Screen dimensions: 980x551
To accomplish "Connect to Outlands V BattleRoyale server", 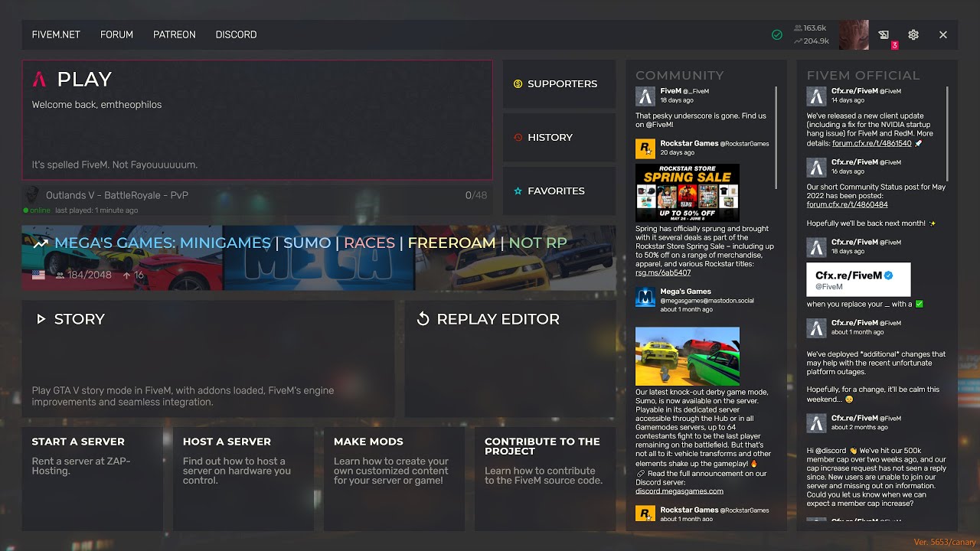I will tap(257, 201).
